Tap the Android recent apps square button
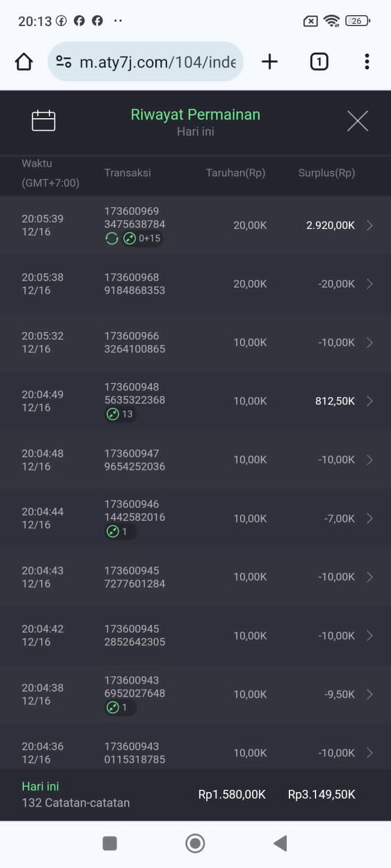 point(110,843)
